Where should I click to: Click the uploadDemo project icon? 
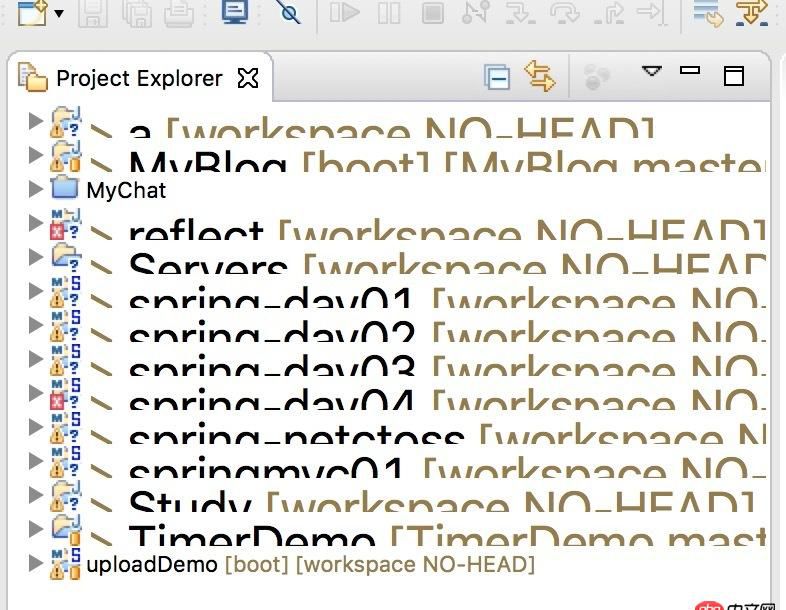[65, 564]
